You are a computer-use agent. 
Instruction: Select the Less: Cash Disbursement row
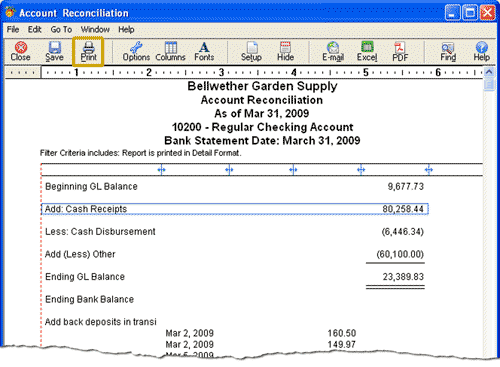235,232
